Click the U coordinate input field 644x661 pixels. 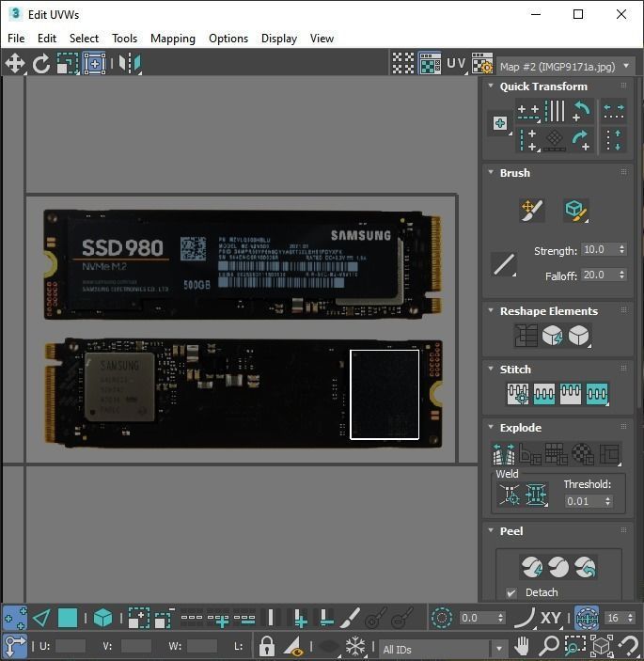pyautogui.click(x=70, y=645)
